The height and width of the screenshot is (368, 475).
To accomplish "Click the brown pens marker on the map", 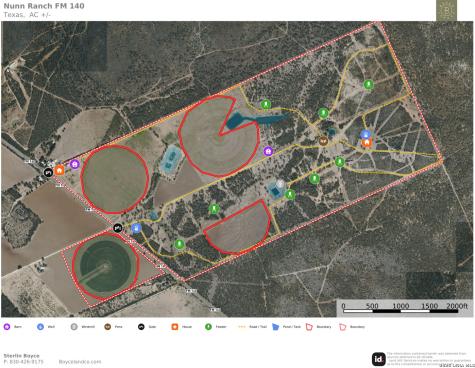I will click(323, 141).
